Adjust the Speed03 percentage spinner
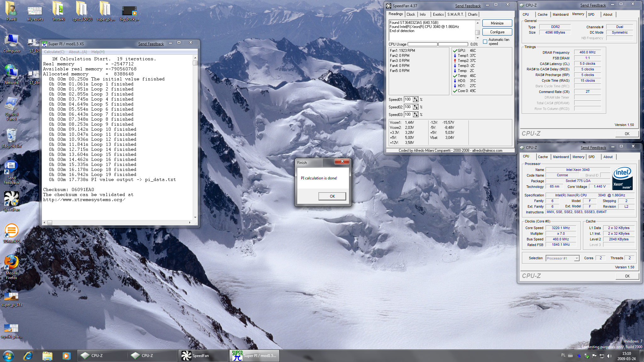This screenshot has width=644, height=362. click(x=416, y=115)
